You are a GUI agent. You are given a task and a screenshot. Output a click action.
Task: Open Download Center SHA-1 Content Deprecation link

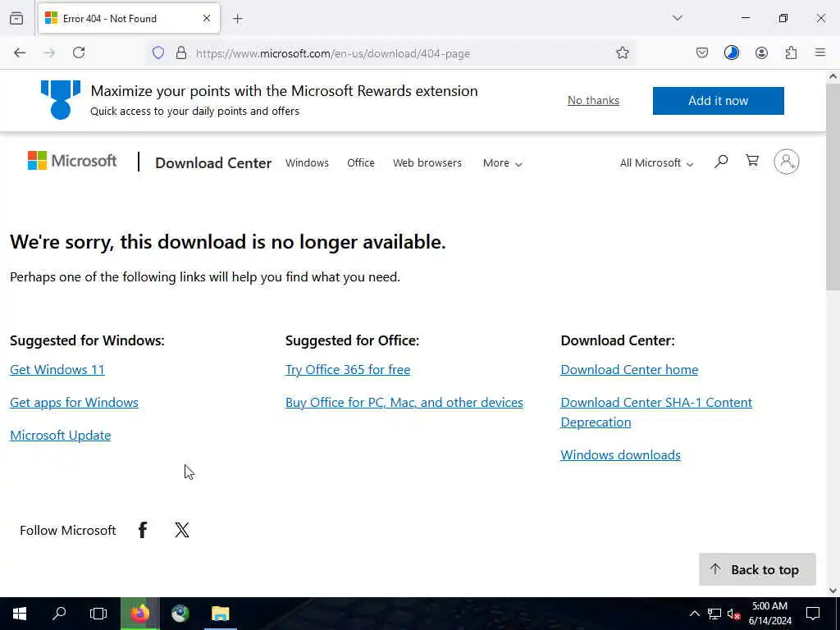coord(655,412)
